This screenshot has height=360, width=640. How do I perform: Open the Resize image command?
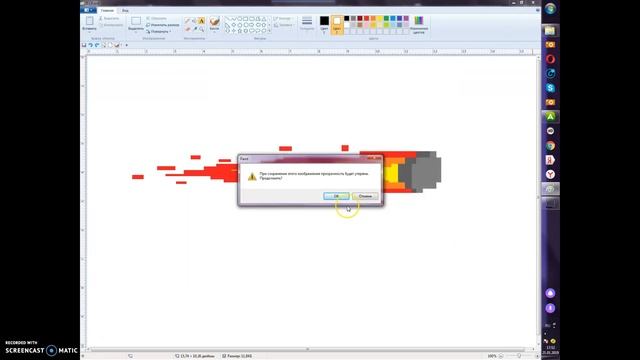pyautogui.click(x=162, y=25)
